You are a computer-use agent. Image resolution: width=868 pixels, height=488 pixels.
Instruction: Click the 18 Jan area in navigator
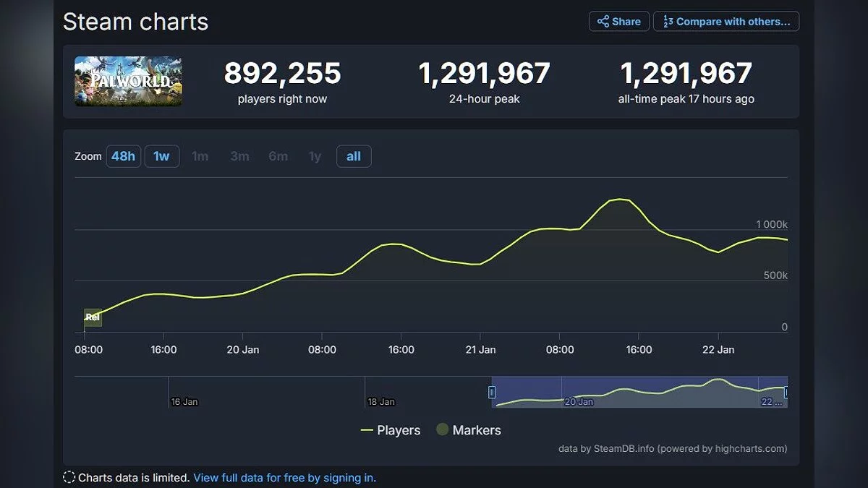pos(380,393)
